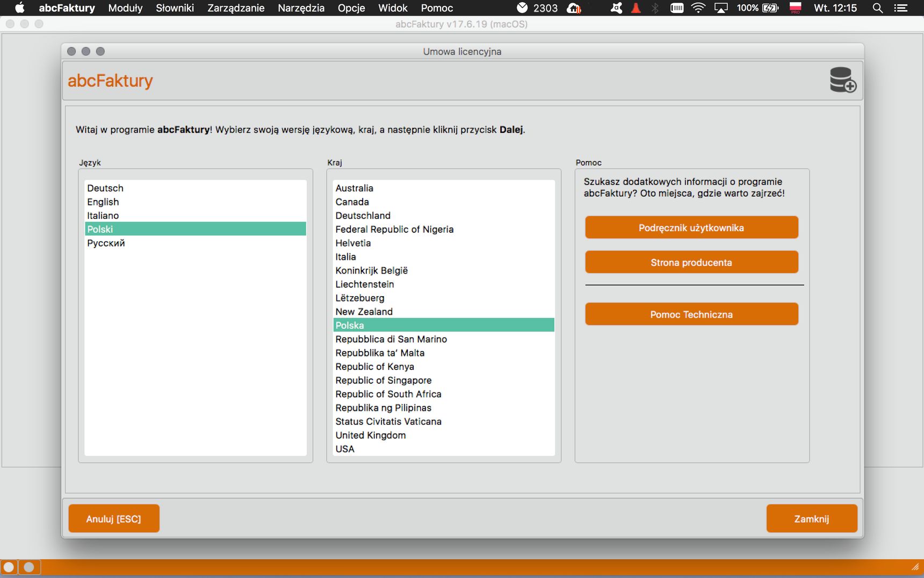Select Русский in the language list
This screenshot has height=578, width=924.
pyautogui.click(x=196, y=243)
